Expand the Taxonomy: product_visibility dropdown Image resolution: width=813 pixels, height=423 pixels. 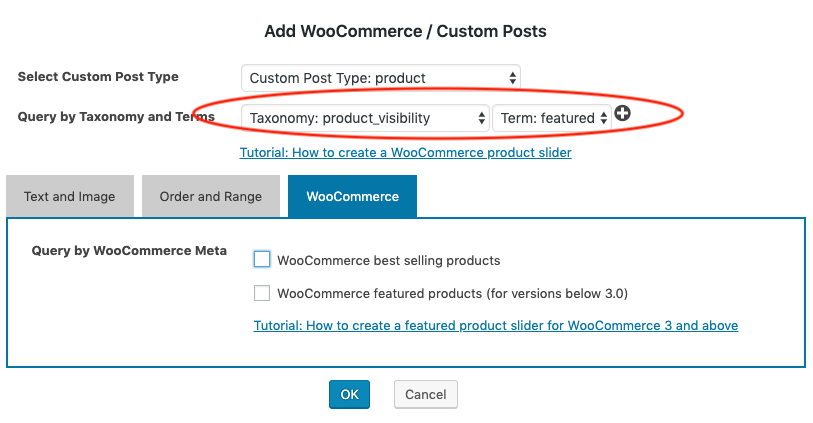coord(364,118)
